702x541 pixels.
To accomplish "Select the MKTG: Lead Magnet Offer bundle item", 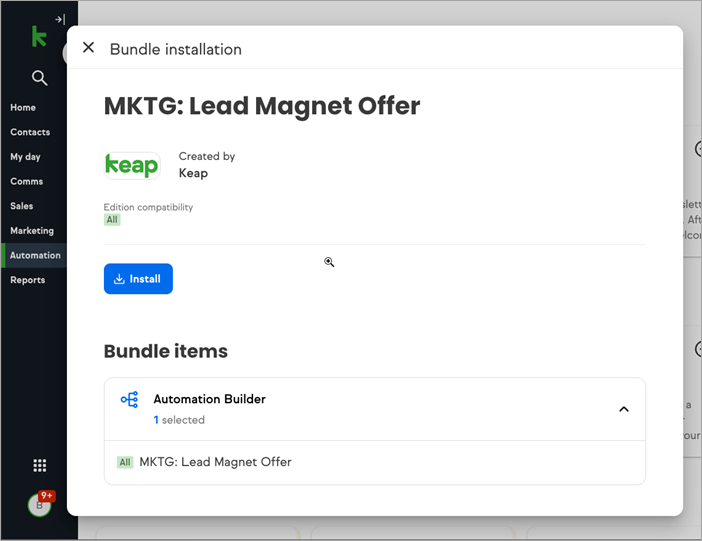I will tap(215, 462).
